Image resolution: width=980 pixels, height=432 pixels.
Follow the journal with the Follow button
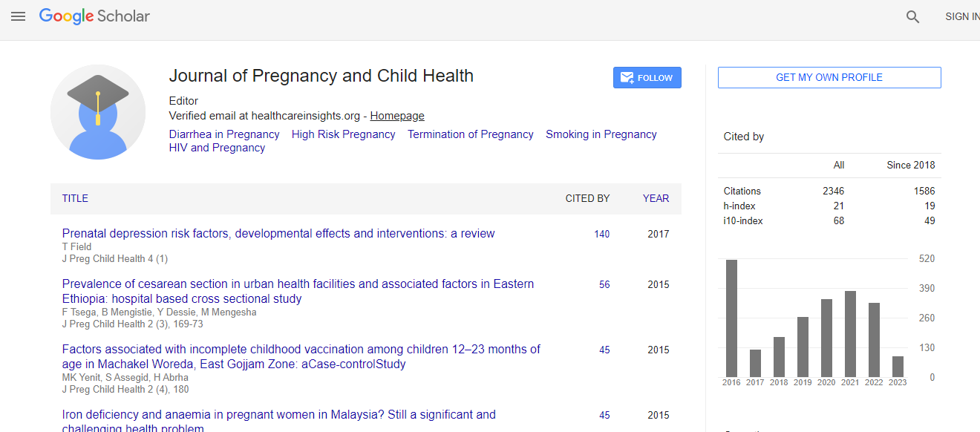coord(647,78)
